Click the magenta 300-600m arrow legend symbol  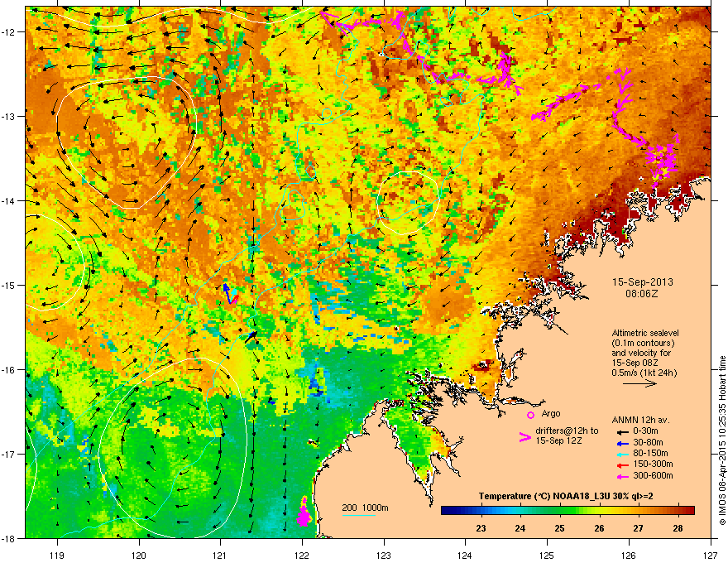coord(621,476)
